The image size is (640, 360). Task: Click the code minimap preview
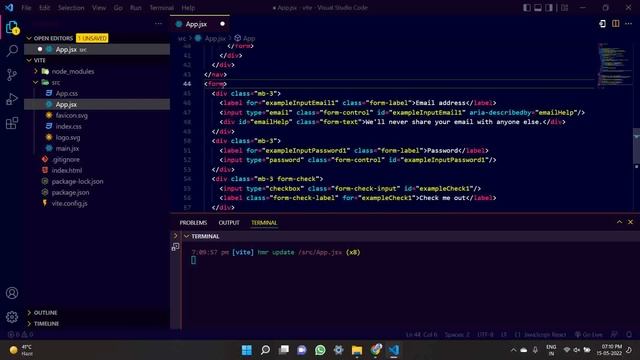[x=614, y=64]
